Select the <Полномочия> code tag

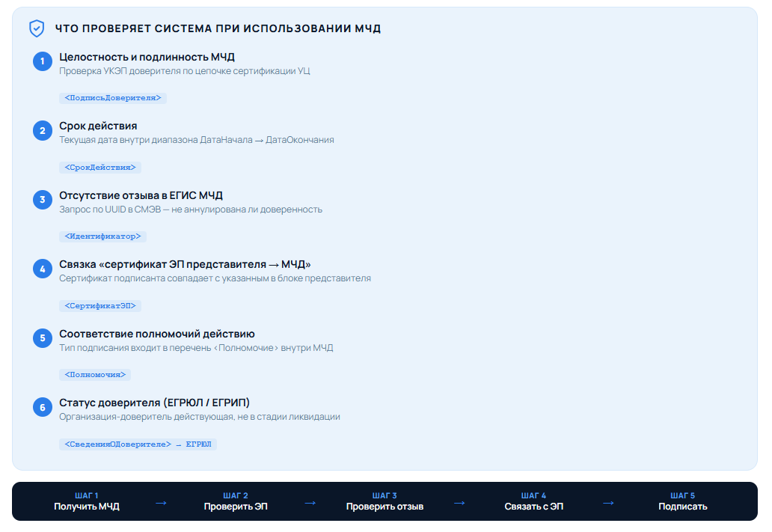pos(95,375)
